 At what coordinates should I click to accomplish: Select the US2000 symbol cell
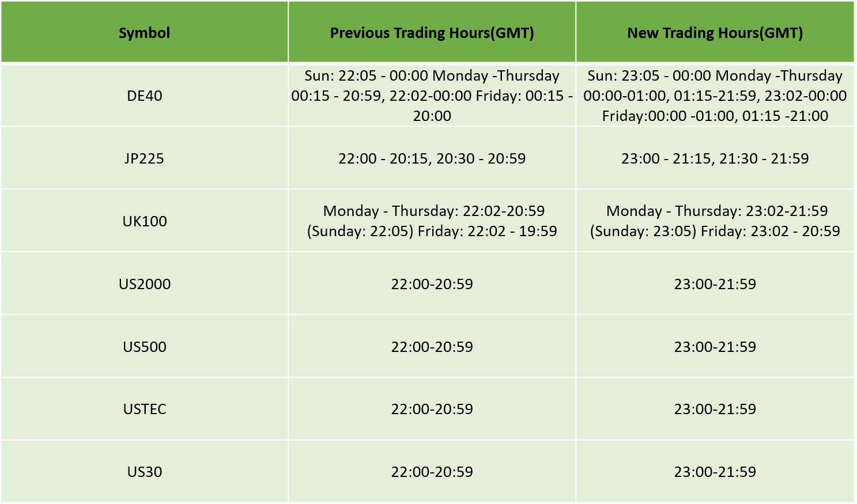click(x=144, y=284)
